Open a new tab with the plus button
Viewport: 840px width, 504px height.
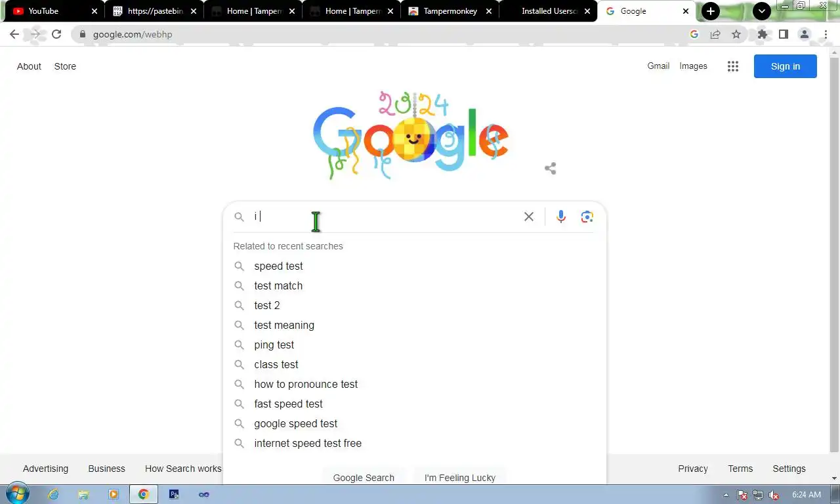[x=711, y=11]
